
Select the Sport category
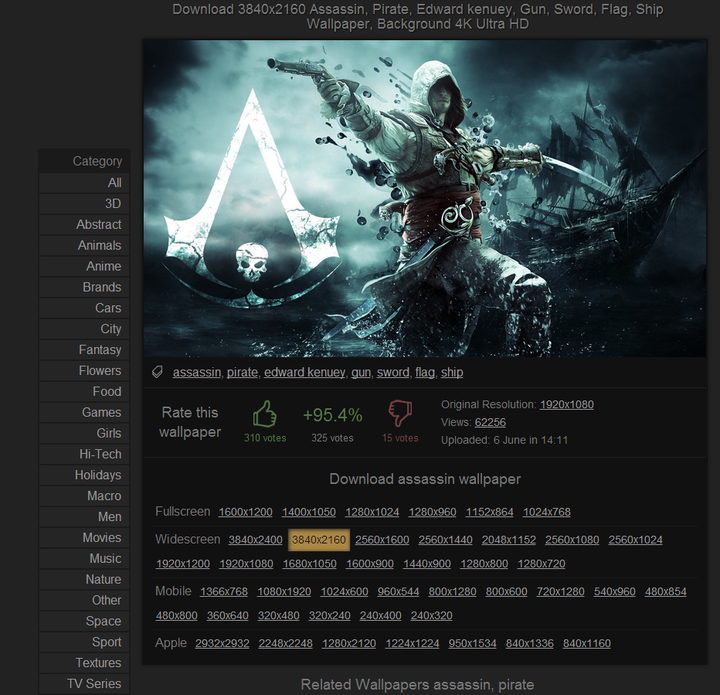coord(84,642)
